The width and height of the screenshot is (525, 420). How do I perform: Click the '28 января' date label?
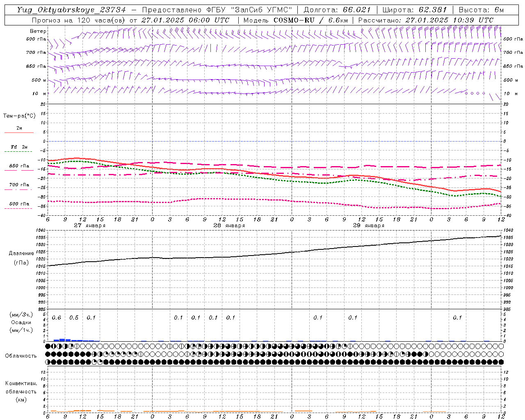[229, 226]
